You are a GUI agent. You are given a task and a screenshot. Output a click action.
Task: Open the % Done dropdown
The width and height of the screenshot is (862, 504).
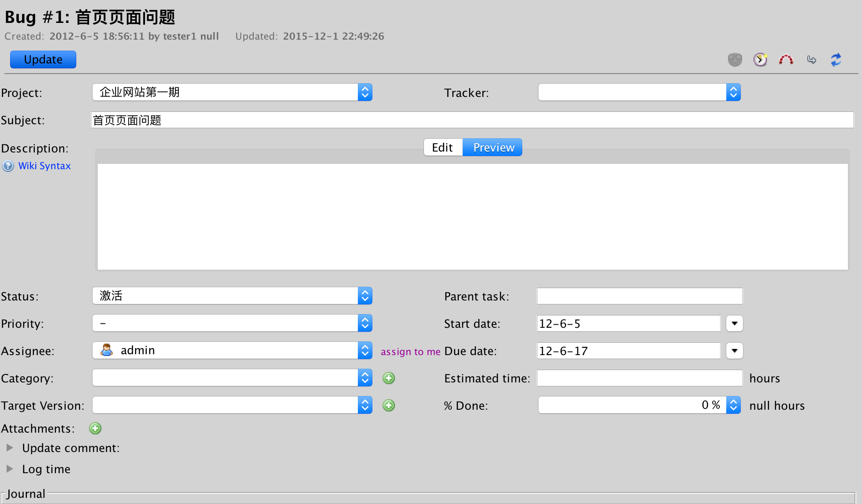[x=639, y=405]
